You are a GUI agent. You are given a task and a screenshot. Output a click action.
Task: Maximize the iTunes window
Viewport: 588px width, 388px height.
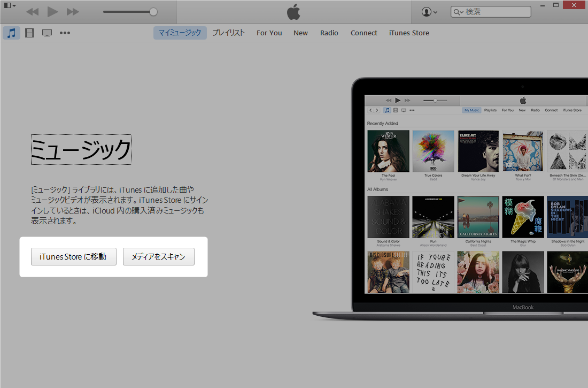(556, 5)
